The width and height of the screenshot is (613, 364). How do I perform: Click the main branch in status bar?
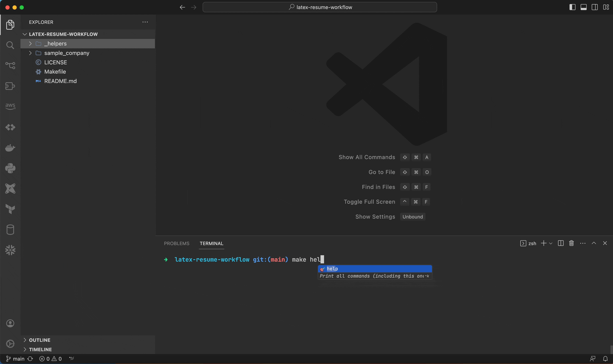point(15,359)
